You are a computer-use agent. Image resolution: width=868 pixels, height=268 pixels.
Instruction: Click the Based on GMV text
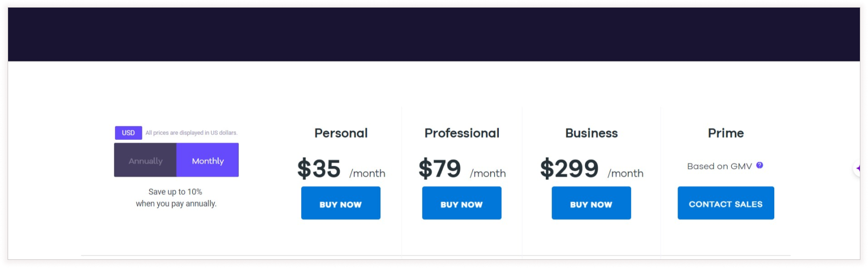pyautogui.click(x=719, y=166)
